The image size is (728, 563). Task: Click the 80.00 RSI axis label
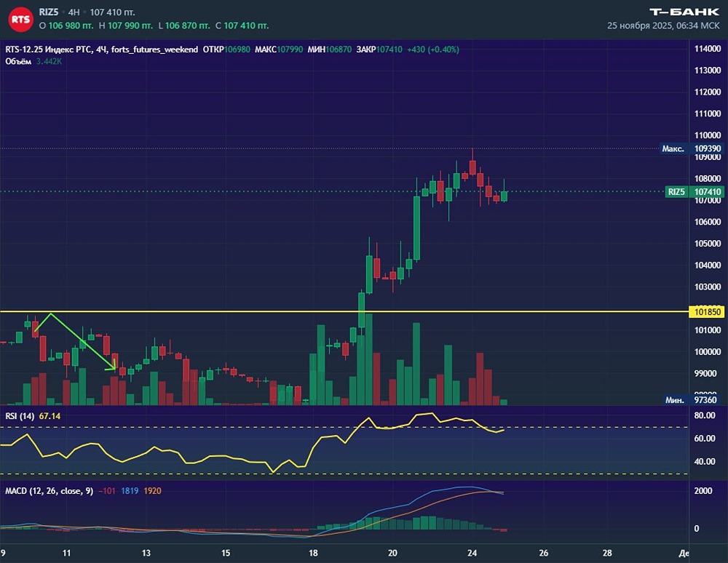pyautogui.click(x=704, y=415)
